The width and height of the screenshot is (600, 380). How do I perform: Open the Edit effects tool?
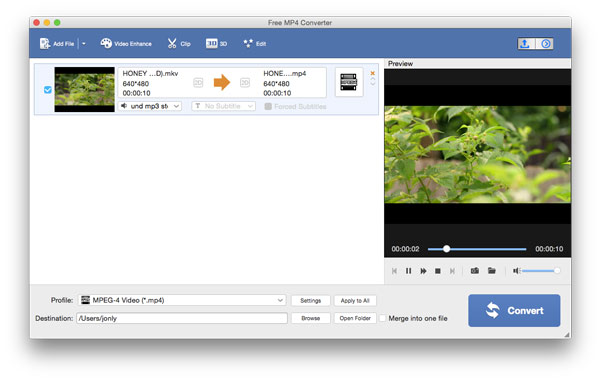point(254,44)
